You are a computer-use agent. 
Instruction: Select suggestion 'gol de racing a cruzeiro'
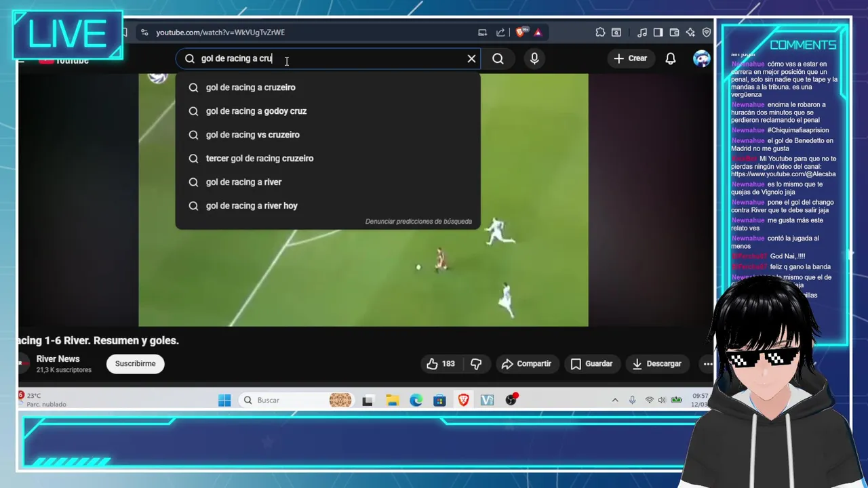pyautogui.click(x=328, y=87)
